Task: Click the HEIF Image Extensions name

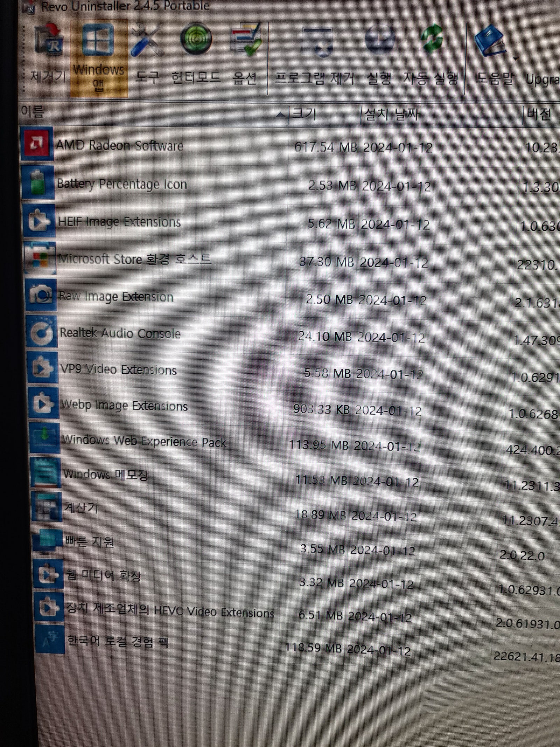Action: (x=119, y=222)
